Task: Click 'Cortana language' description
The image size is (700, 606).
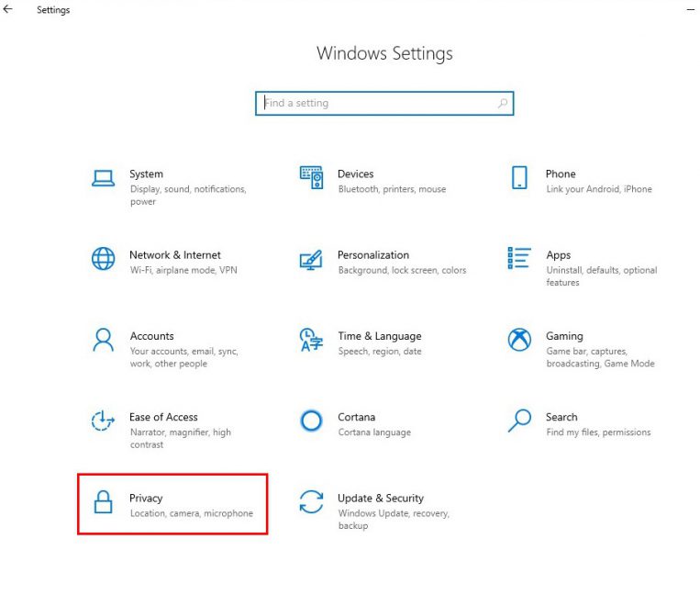Action: tap(374, 432)
